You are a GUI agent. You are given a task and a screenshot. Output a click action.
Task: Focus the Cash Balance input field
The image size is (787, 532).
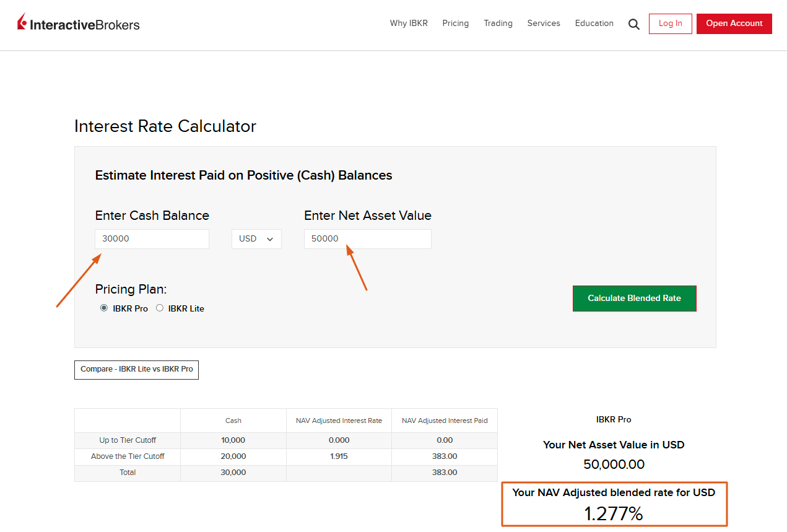click(x=152, y=239)
